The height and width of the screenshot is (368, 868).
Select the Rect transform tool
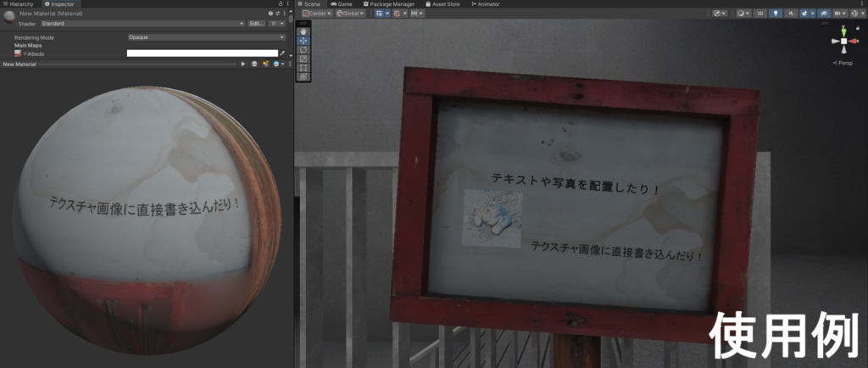(x=303, y=68)
